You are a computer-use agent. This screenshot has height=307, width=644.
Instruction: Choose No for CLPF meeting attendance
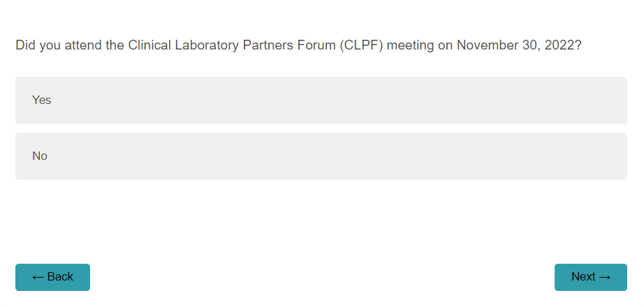pos(321,156)
